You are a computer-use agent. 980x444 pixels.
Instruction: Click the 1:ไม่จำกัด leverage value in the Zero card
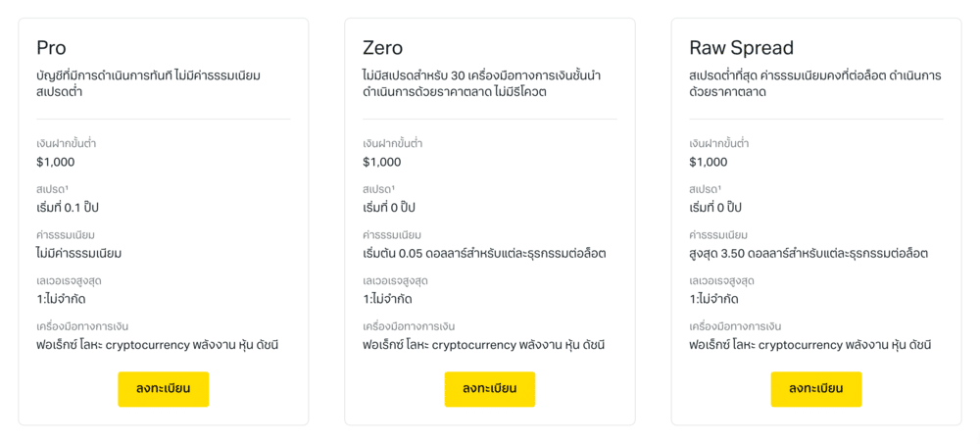tap(387, 299)
